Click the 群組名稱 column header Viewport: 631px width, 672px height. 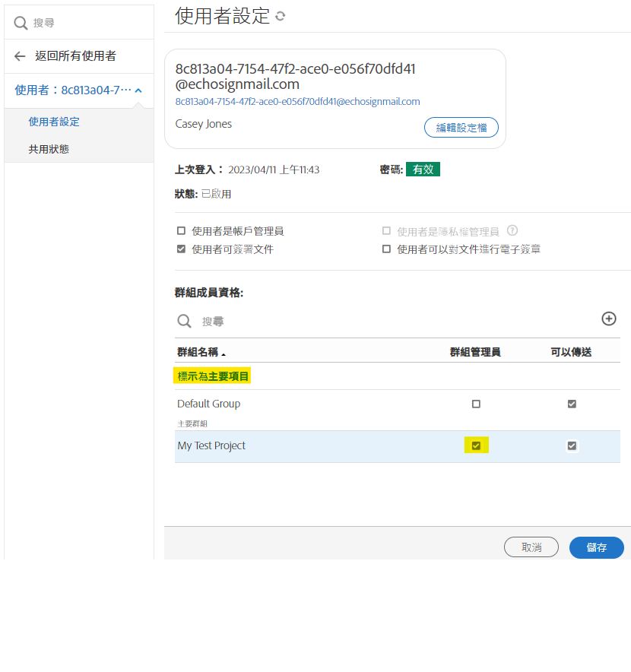coord(198,352)
